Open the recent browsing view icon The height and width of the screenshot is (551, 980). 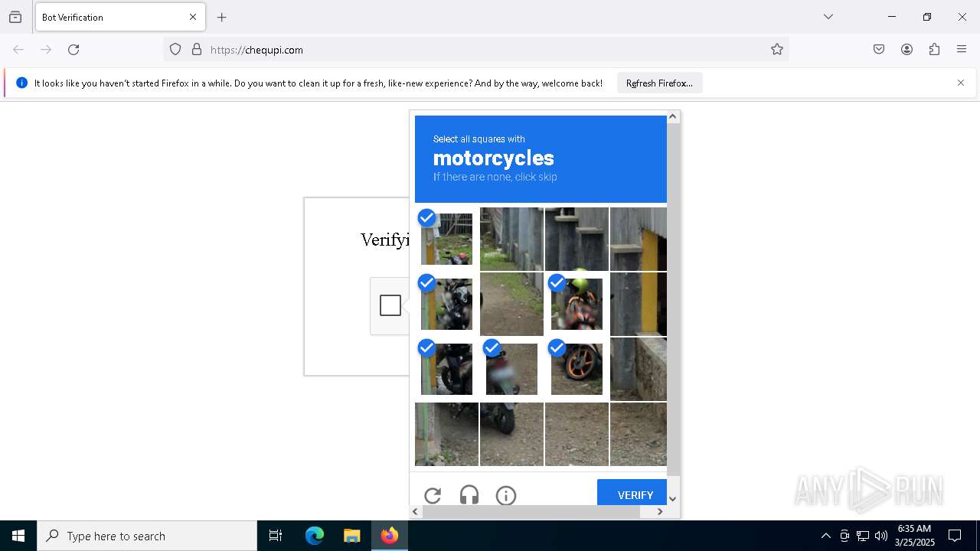click(x=15, y=17)
